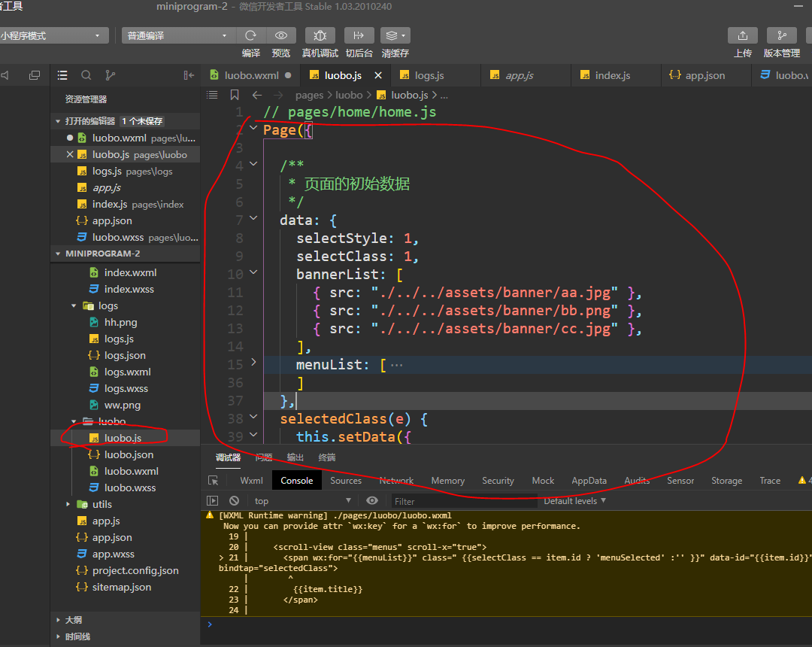Open the Default levels dropdown
This screenshot has width=812, height=647.
574,501
